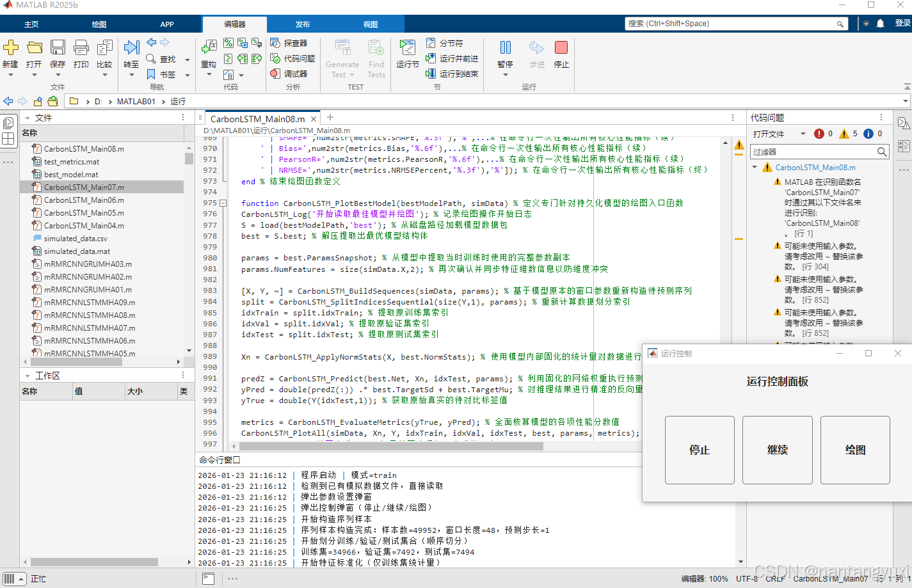Click the search magnifier in the search box
912x588 pixels.
(x=840, y=24)
